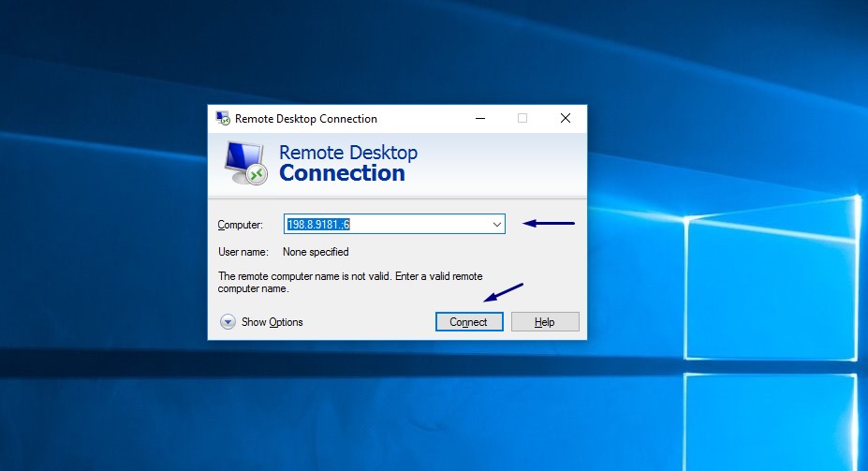This screenshot has width=868, height=471.
Task: Expand options with the round arrow icon
Action: (x=228, y=321)
